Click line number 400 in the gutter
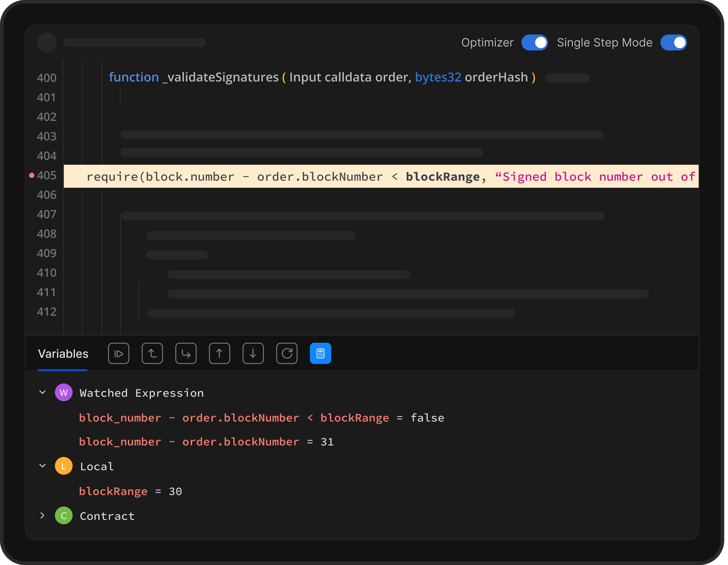Image resolution: width=728 pixels, height=565 pixels. click(47, 78)
